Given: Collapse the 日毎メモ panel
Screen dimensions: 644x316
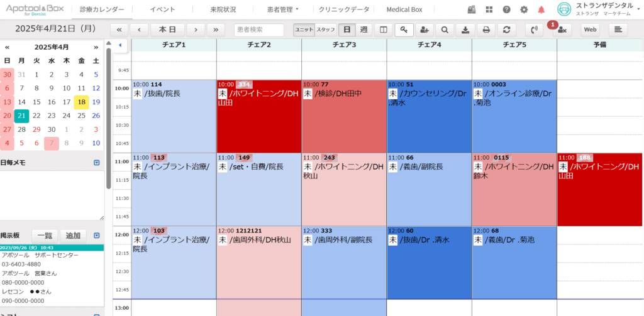Looking at the screenshot, I should click(96, 163).
